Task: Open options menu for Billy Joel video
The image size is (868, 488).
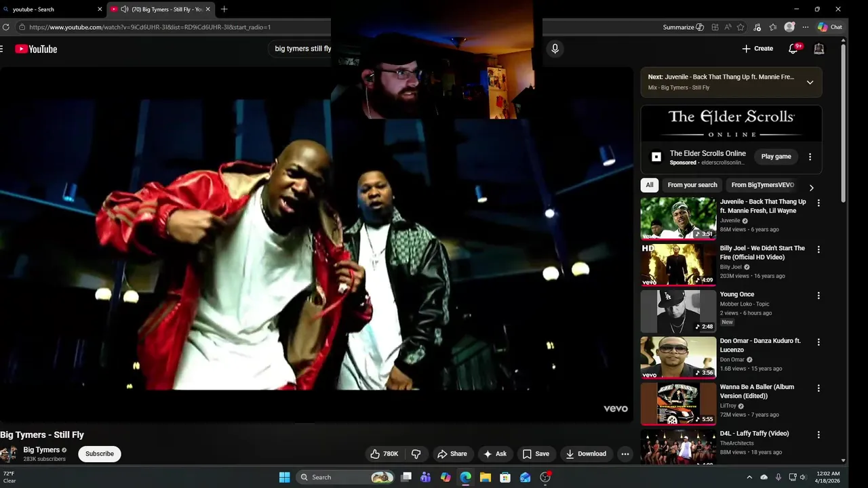Action: [818, 249]
